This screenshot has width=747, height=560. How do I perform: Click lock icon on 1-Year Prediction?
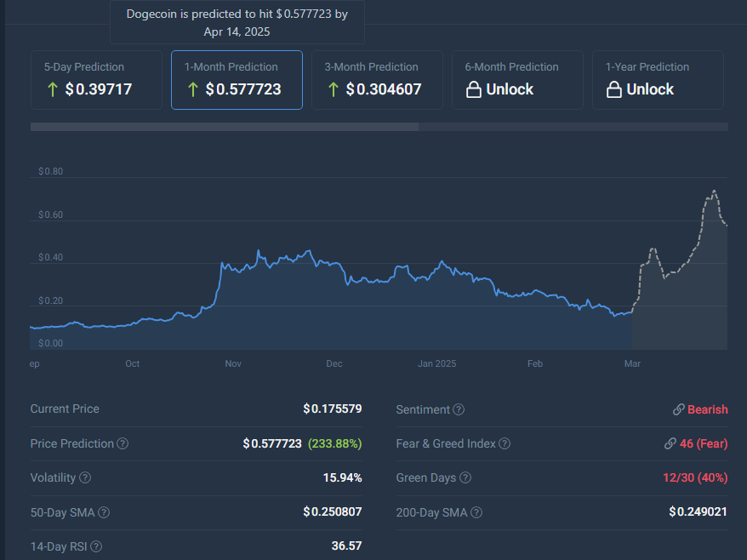click(614, 90)
